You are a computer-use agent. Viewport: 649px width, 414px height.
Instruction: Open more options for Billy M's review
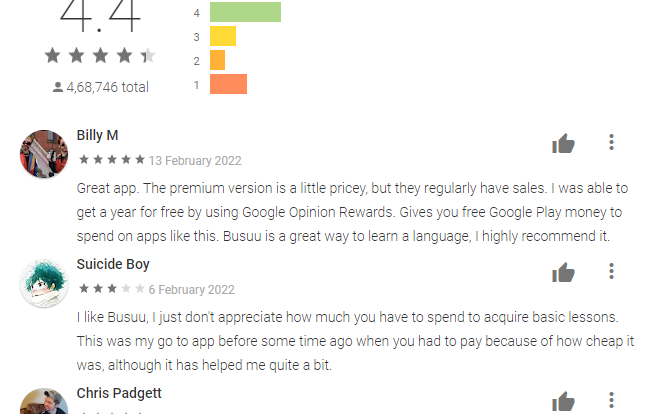coord(611,142)
